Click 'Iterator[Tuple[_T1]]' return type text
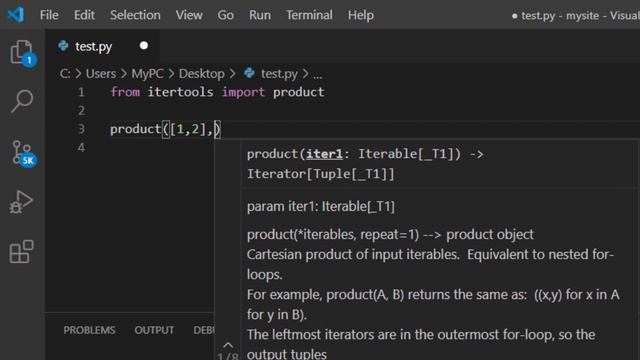Viewport: 640px width, 360px height. pyautogui.click(x=321, y=174)
